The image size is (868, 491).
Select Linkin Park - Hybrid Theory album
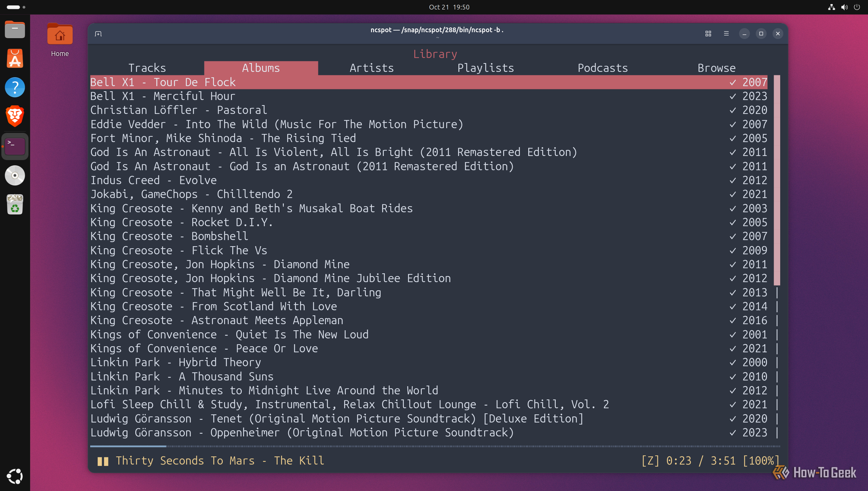[429, 362]
